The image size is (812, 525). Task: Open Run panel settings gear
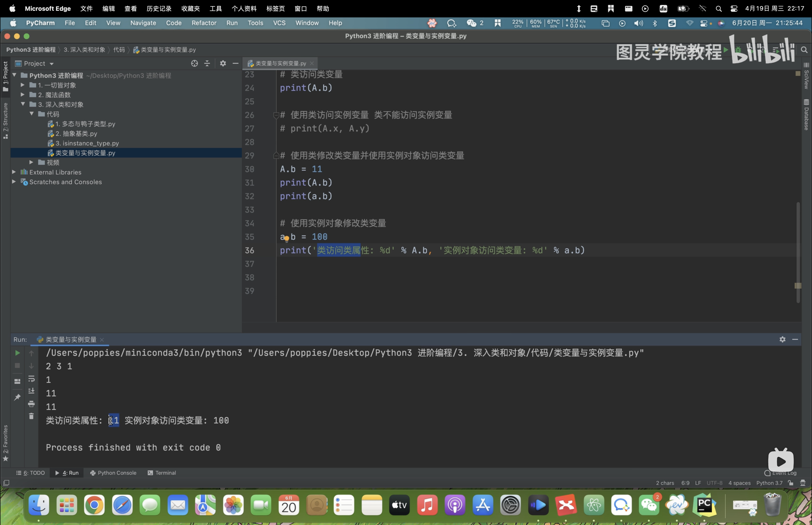(782, 339)
